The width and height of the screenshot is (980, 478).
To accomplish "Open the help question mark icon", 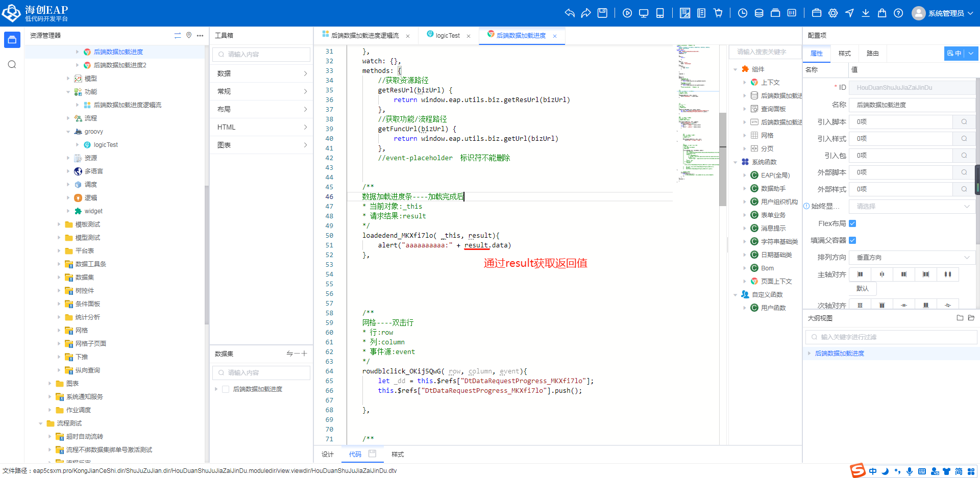I will (898, 13).
